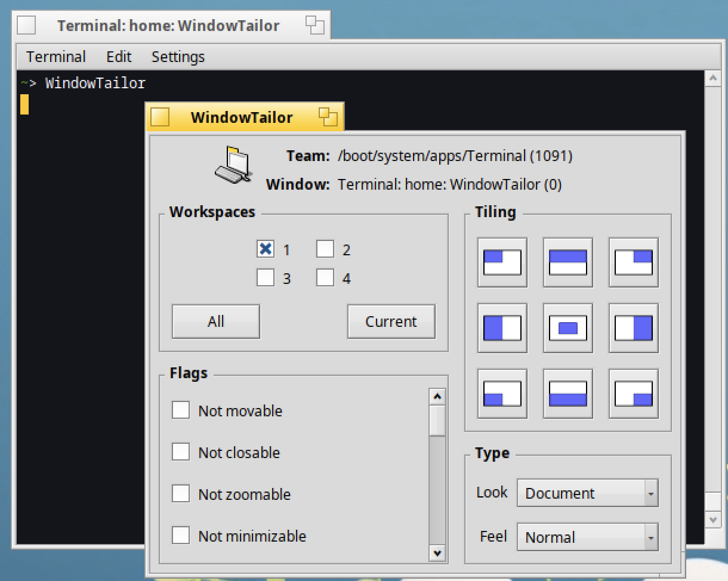Click the Flags list scrollbar thumb
Viewport: 728px width, 581px height.
point(437,421)
